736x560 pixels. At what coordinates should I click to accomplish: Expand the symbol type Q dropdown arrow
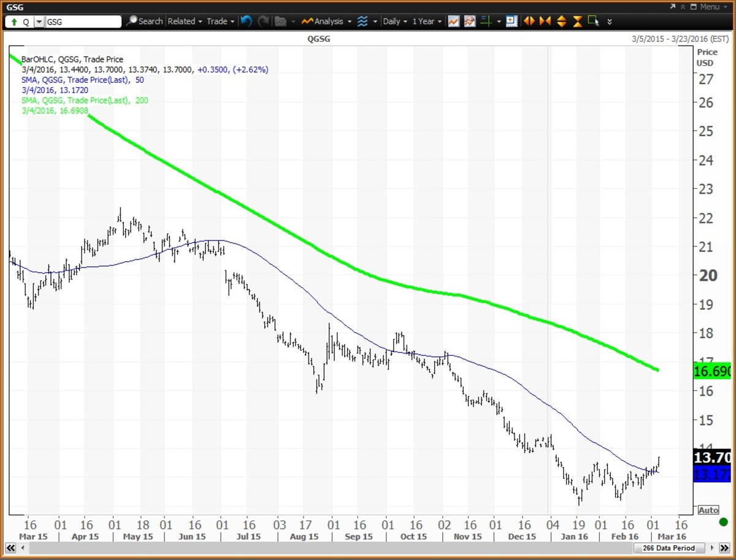click(39, 21)
